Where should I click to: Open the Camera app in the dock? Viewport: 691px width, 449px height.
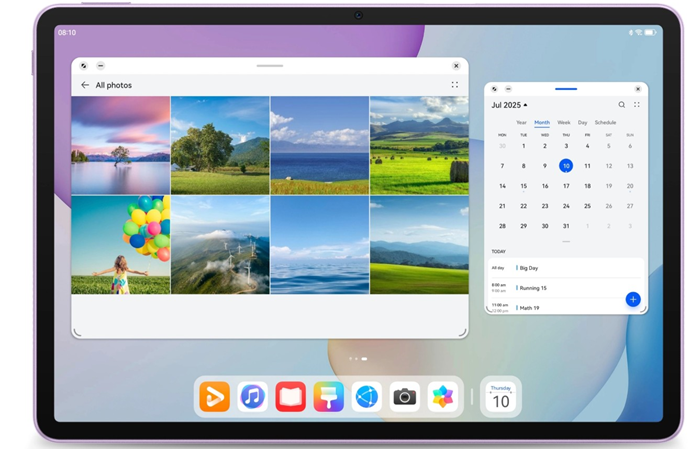pos(404,397)
